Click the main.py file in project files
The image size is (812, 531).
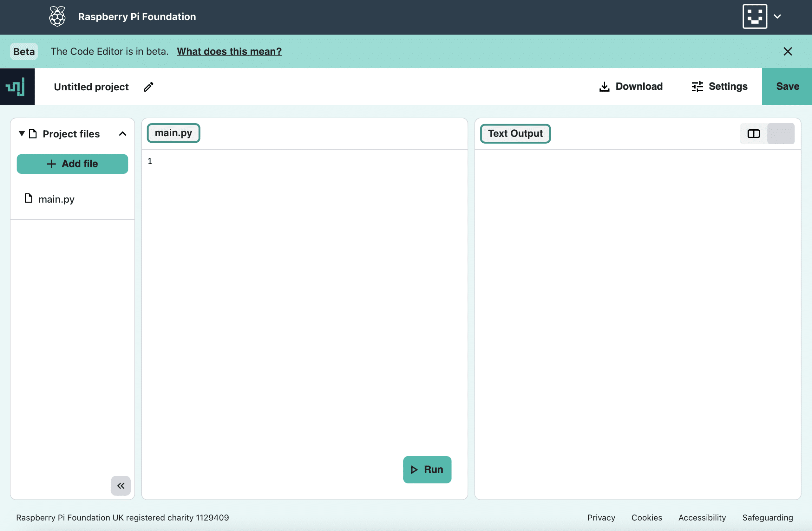point(56,198)
